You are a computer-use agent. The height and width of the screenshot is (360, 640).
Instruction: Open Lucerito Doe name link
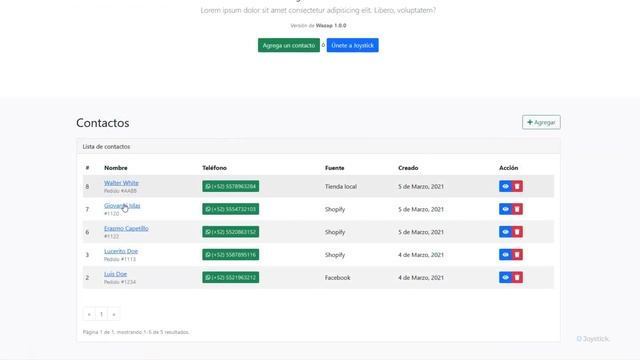(x=121, y=251)
